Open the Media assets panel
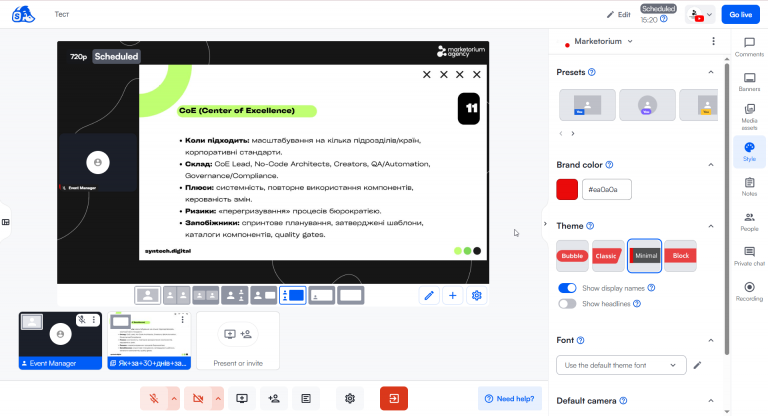Screen dimensions: 768x416 click(749, 117)
